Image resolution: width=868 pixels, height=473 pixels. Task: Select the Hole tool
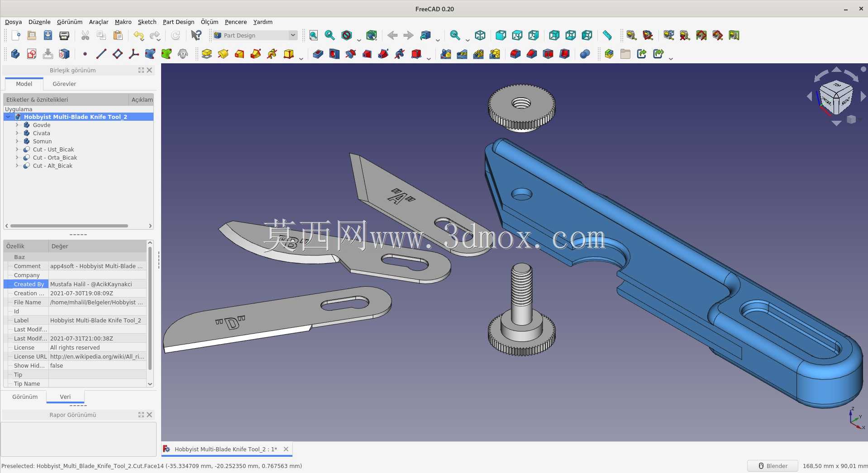334,54
